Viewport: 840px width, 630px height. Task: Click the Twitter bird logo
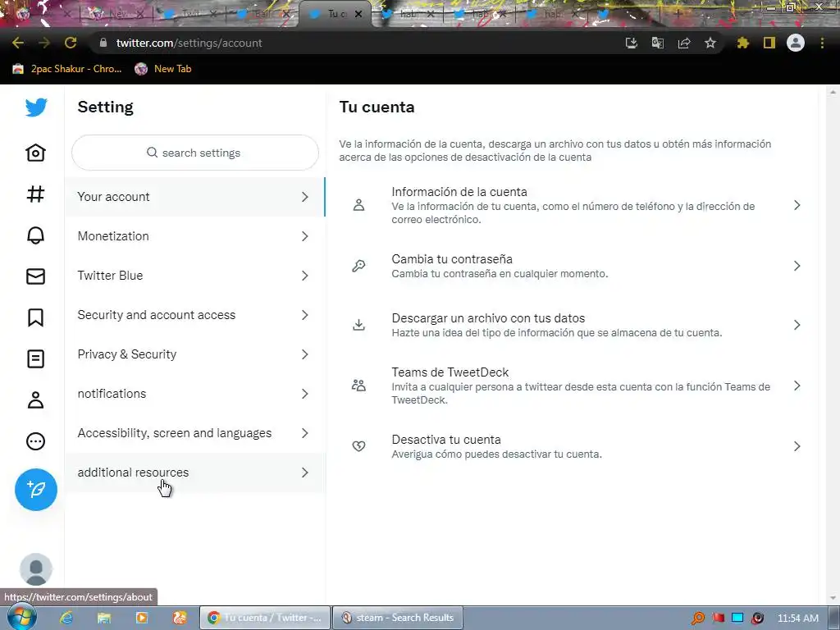[x=36, y=107]
